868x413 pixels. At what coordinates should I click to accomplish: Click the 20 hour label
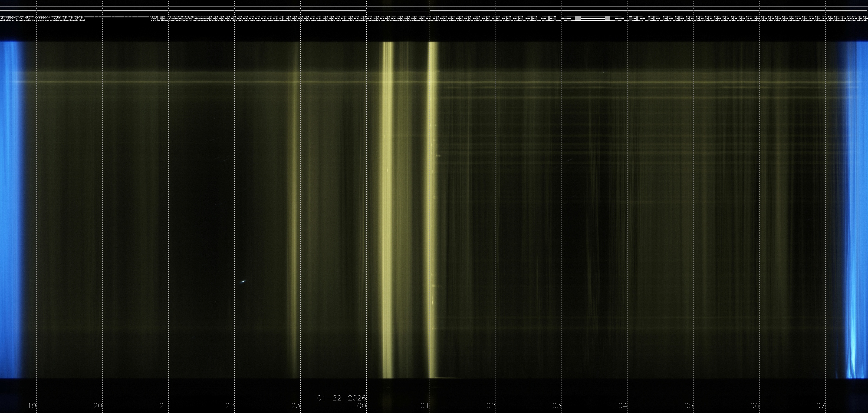click(x=98, y=406)
